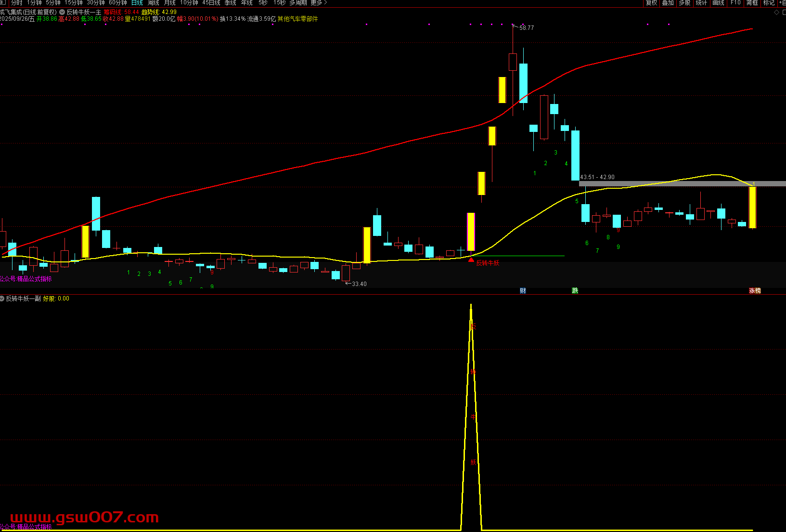Click the 筹码线 58.44 indicator value
Image resolution: width=786 pixels, height=532 pixels.
point(121,12)
